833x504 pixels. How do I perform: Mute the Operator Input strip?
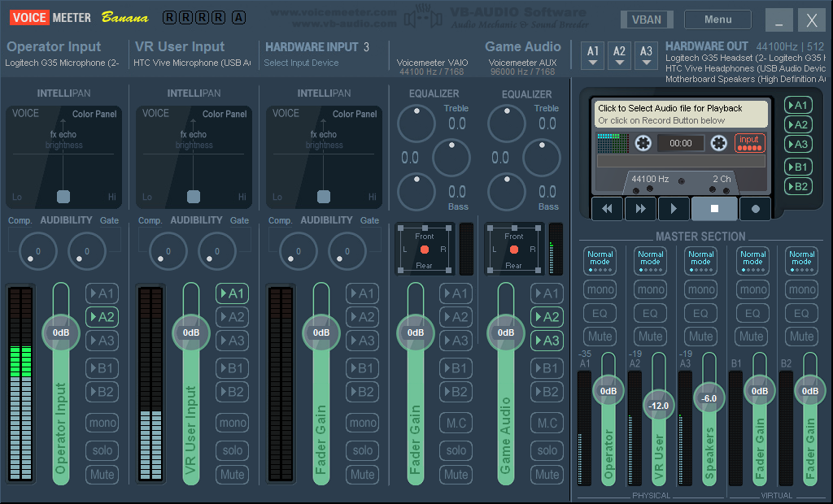pos(102,474)
